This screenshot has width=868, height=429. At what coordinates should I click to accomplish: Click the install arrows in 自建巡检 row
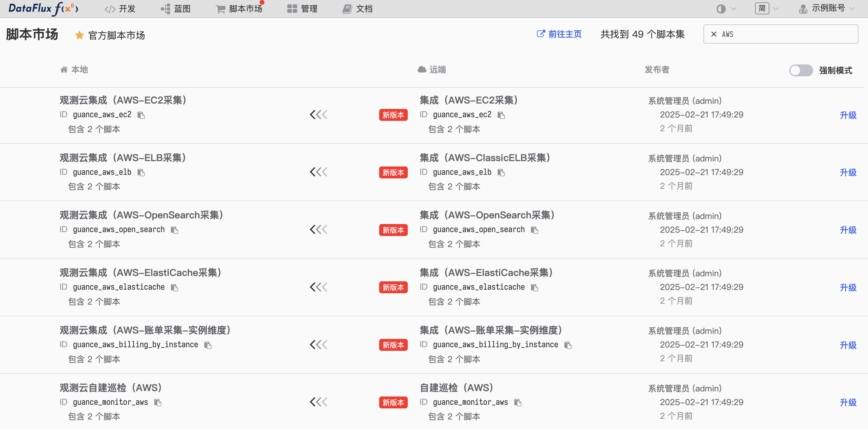coord(318,402)
